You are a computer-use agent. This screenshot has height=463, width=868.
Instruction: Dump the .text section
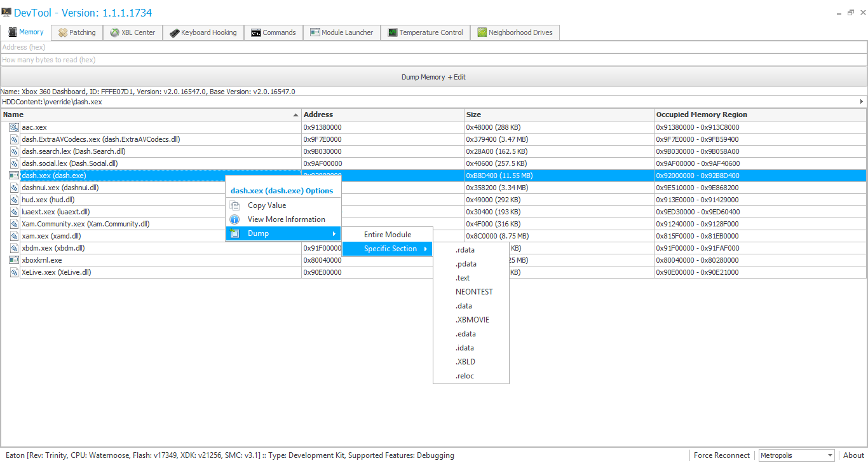pos(471,278)
